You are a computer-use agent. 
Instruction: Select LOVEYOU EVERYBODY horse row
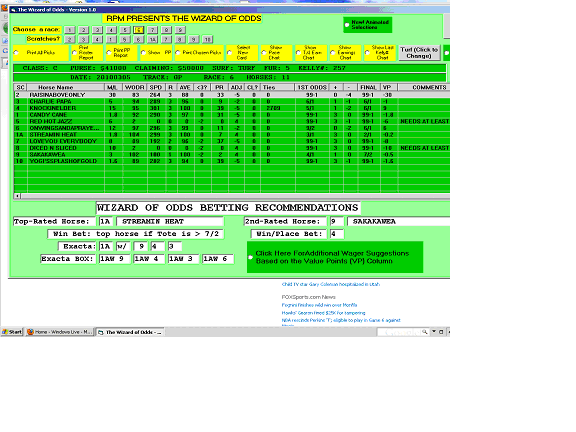click(232, 141)
